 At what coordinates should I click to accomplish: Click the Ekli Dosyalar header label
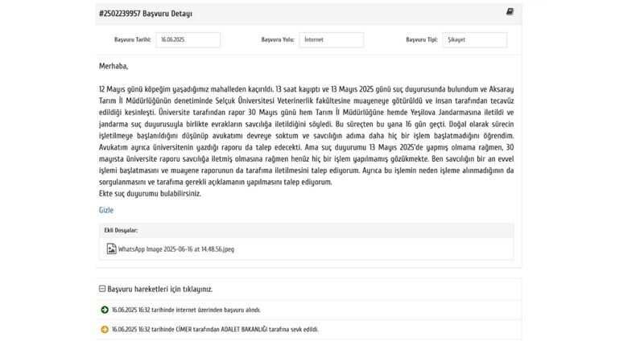coord(121,230)
